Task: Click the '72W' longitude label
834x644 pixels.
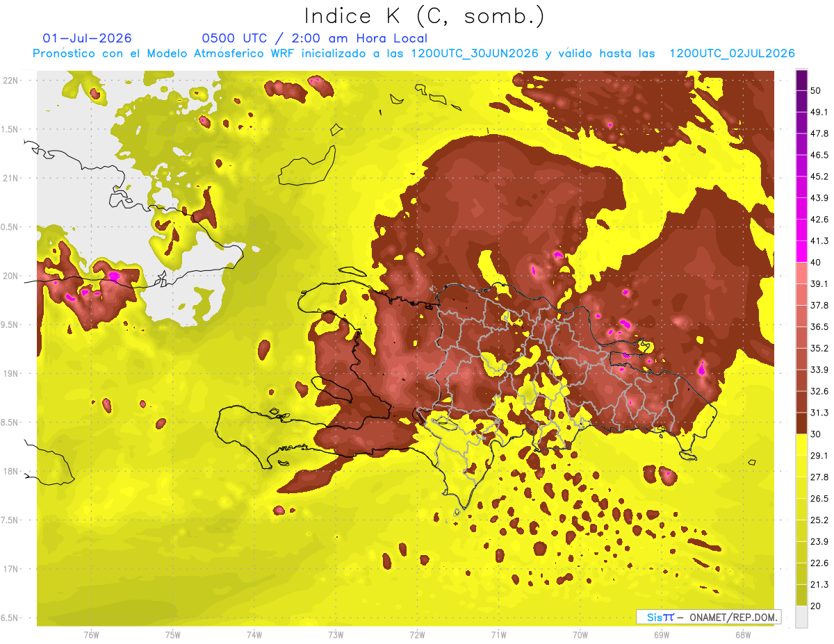Action: (418, 634)
